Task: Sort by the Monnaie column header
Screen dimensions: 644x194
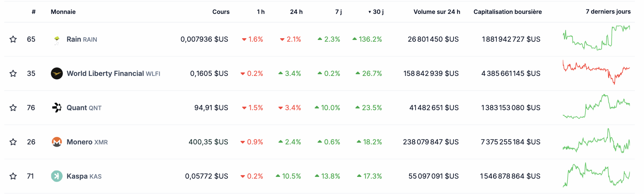Action: click(x=63, y=12)
